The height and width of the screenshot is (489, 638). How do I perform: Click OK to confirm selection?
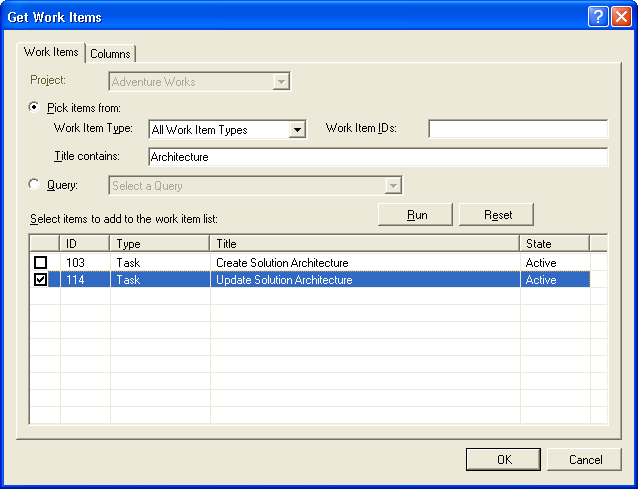pyautogui.click(x=504, y=459)
